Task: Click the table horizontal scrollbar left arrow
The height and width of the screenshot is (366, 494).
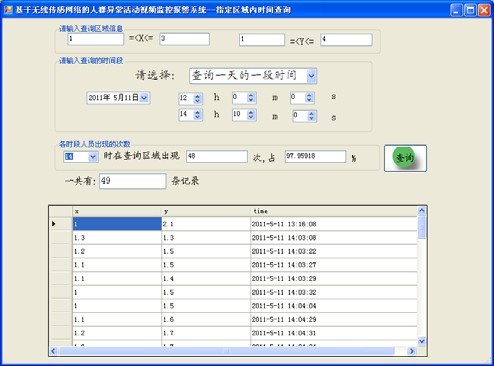Action: pyautogui.click(x=53, y=351)
